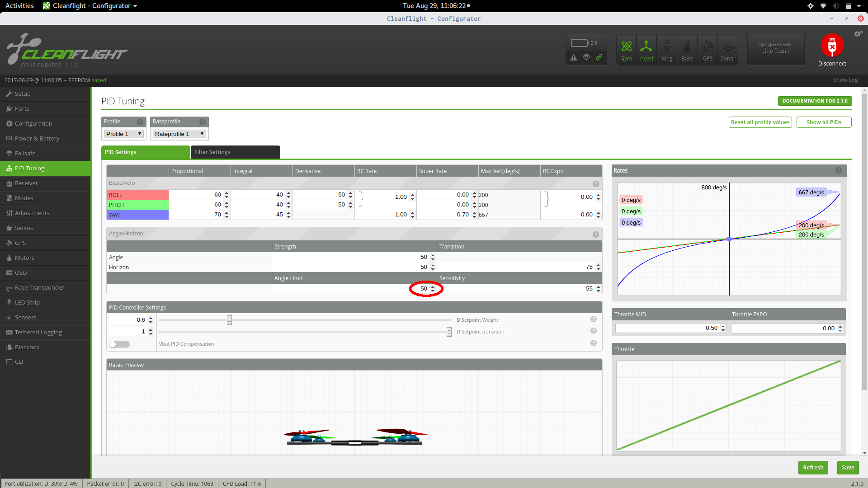Screen dimensions: 868x488
Task: Open Failsafe in sidebar
Action: pyautogui.click(x=45, y=153)
